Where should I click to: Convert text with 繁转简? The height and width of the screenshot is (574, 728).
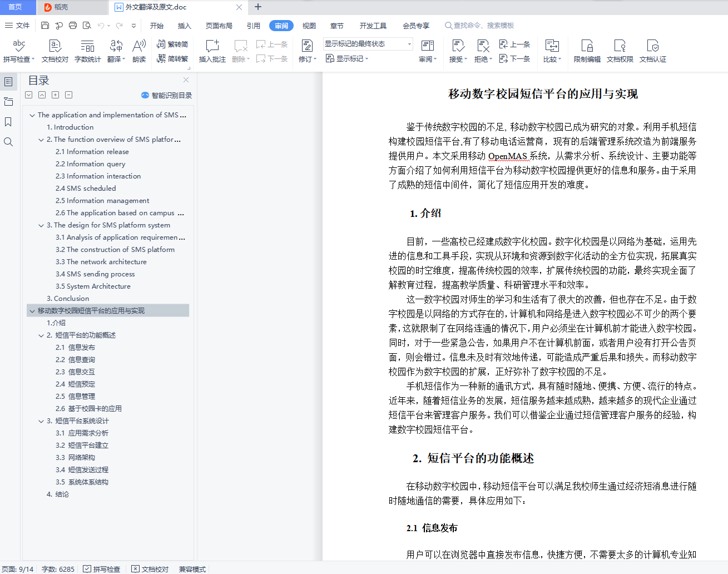tap(172, 44)
